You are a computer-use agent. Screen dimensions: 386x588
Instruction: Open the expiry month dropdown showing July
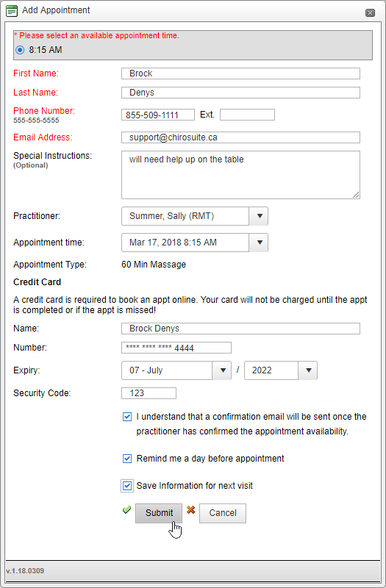click(176, 370)
